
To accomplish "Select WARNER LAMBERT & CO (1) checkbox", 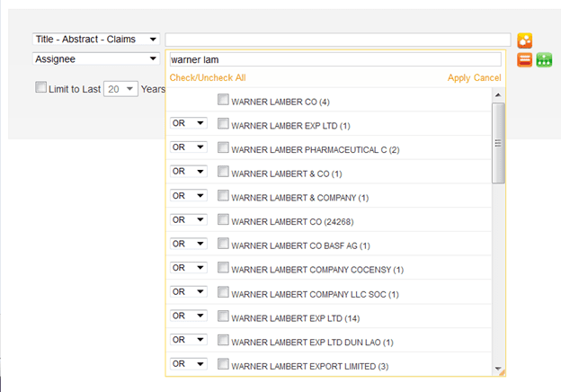I will point(223,172).
